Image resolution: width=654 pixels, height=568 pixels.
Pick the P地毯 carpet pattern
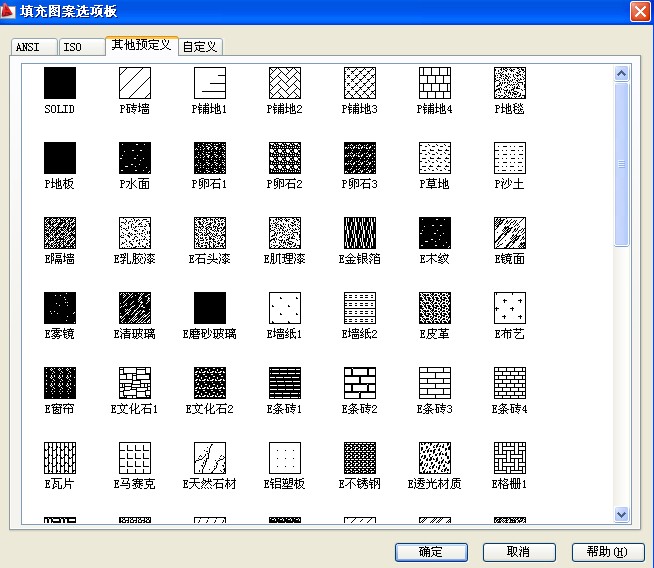pyautogui.click(x=510, y=83)
